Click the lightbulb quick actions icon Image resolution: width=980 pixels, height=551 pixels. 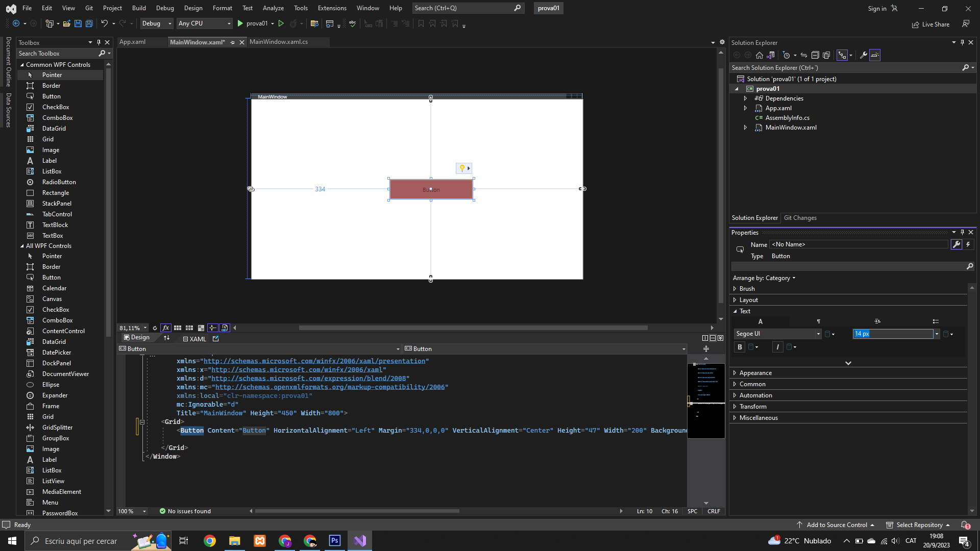point(462,168)
